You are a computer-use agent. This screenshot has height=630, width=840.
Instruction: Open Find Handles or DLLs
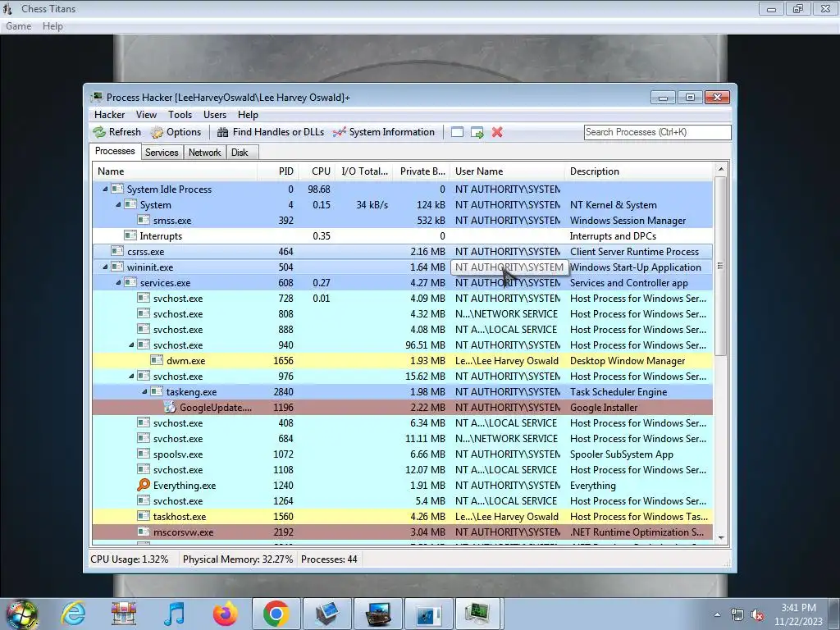(271, 132)
